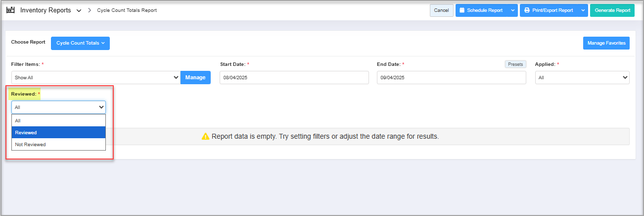Open the Cycle Count Totals report chooser

tap(80, 43)
